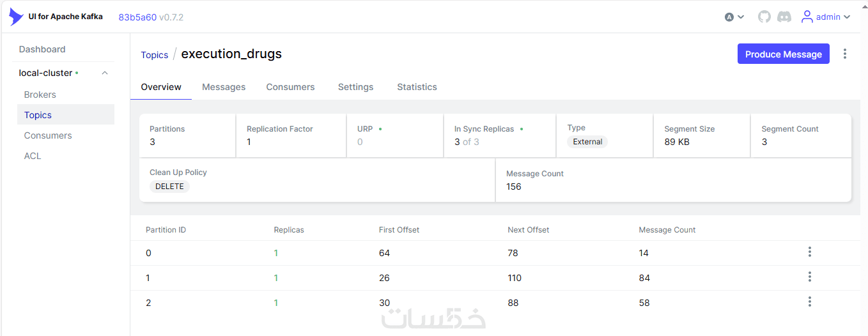The height and width of the screenshot is (336, 868).
Task: Open the GitHub repository icon
Action: (x=764, y=17)
